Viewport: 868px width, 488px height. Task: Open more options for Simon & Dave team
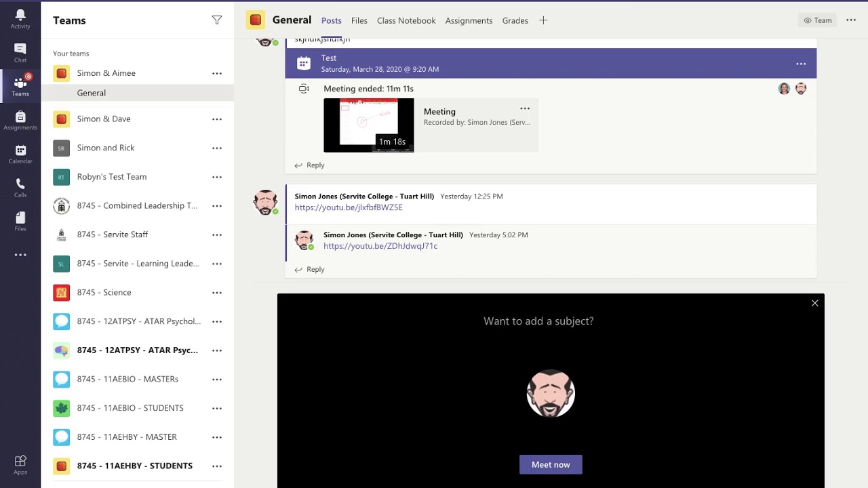pyautogui.click(x=217, y=119)
